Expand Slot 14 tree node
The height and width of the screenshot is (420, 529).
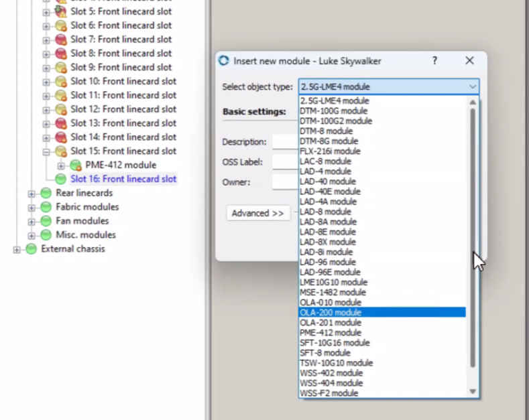[x=46, y=138]
